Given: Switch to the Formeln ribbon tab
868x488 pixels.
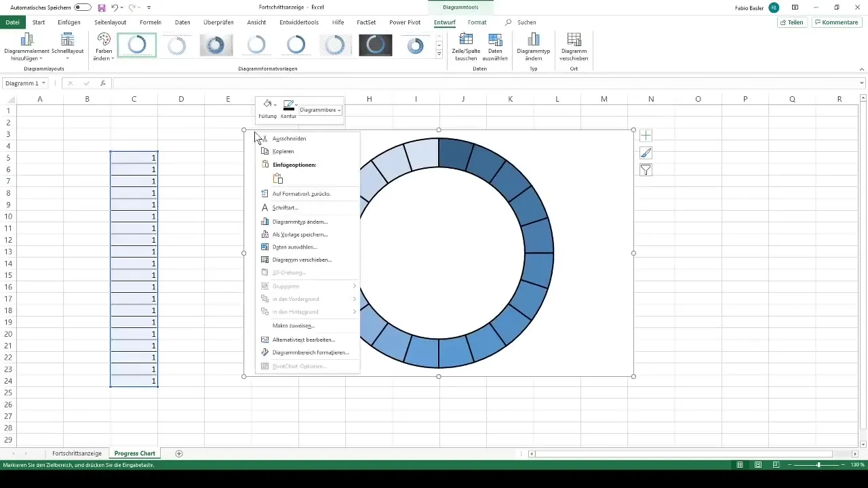Looking at the screenshot, I should 151,22.
